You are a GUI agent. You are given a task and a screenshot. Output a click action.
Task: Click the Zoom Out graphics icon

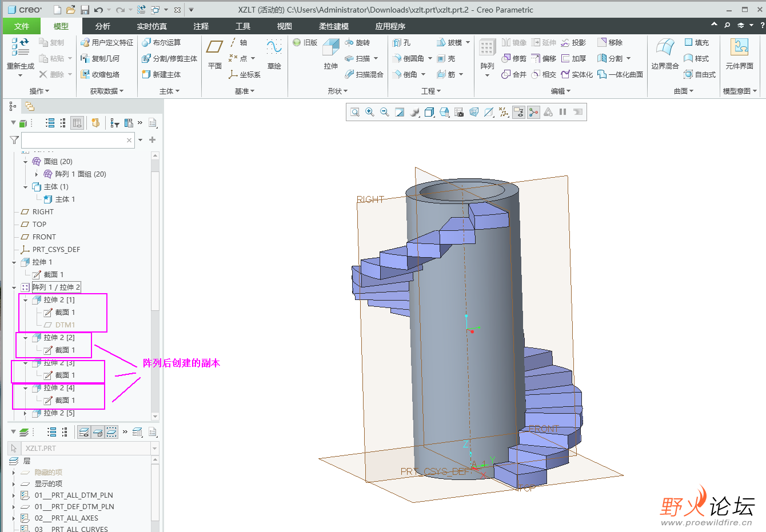pos(385,112)
